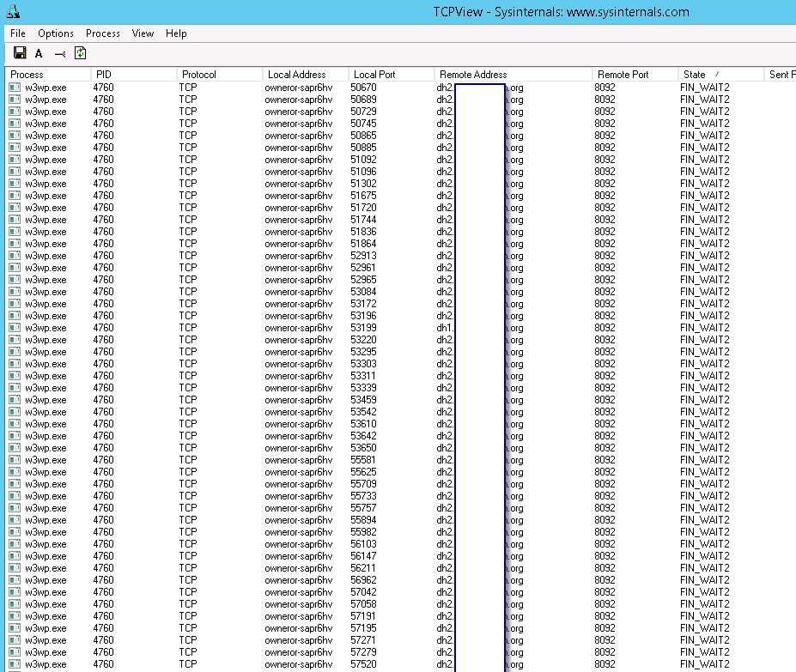This screenshot has width=796, height=672.
Task: Click FIN_WAIT2 state in the port 53642 row
Action: (x=705, y=436)
